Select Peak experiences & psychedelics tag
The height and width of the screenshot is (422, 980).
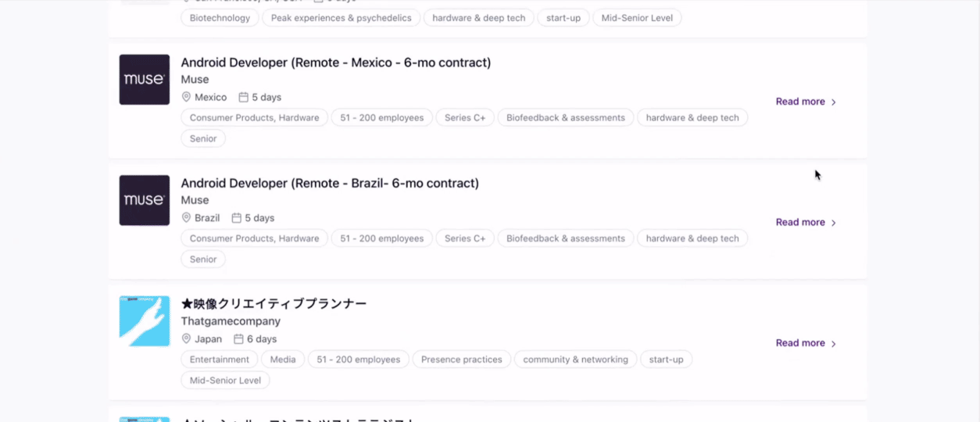(341, 18)
